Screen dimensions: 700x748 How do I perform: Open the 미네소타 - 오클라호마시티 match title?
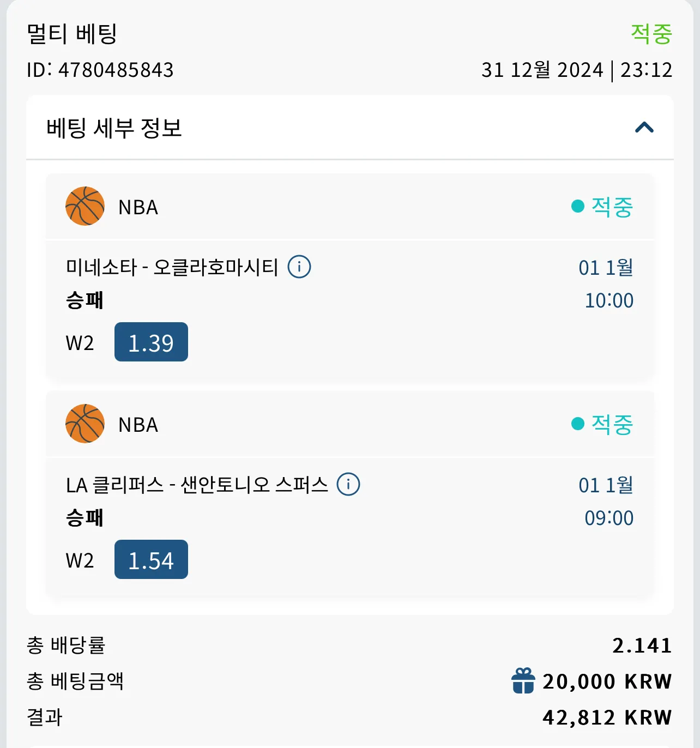(172, 267)
